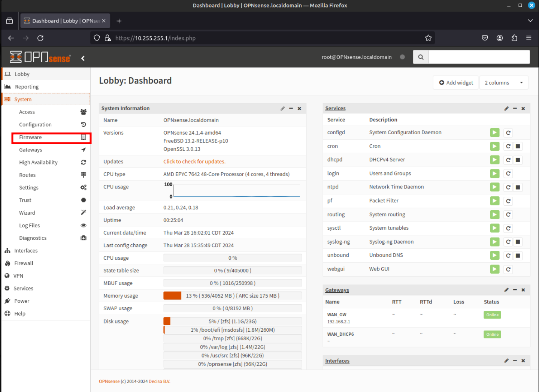
Task: Open the 2 columns dropdown
Action: click(x=504, y=82)
